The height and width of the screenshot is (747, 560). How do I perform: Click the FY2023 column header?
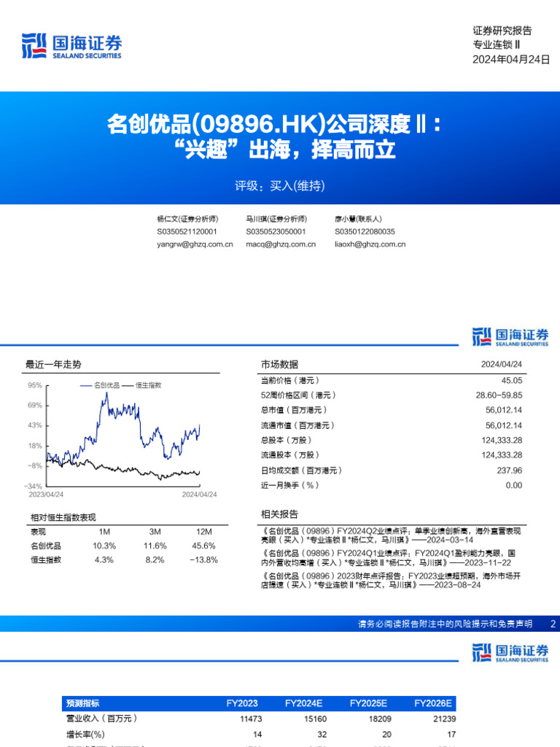click(242, 704)
